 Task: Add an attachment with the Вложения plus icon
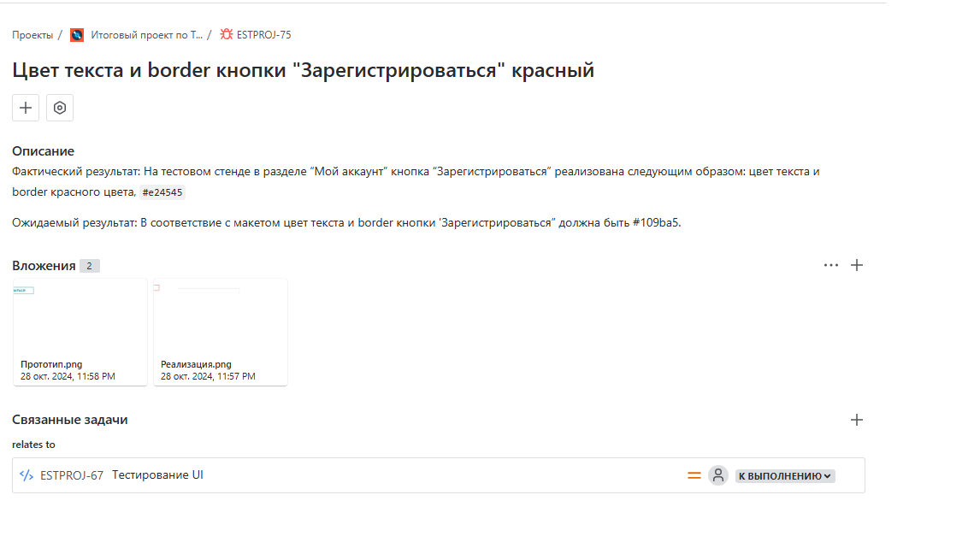(x=857, y=265)
